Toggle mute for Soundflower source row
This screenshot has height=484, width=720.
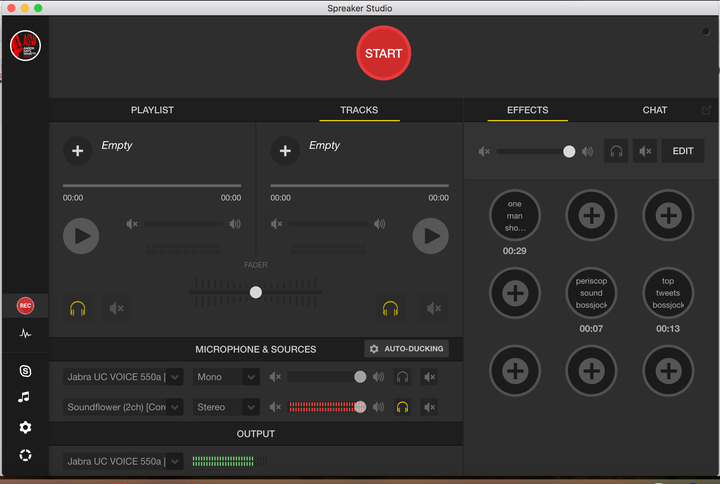point(430,407)
